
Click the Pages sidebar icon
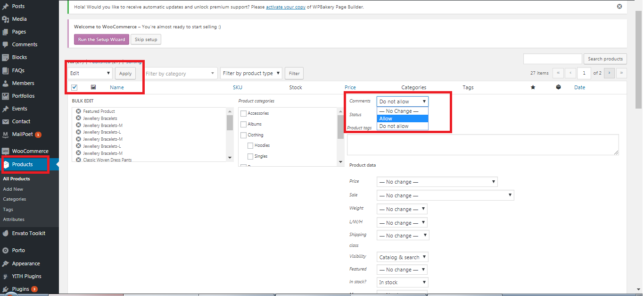pyautogui.click(x=5, y=32)
